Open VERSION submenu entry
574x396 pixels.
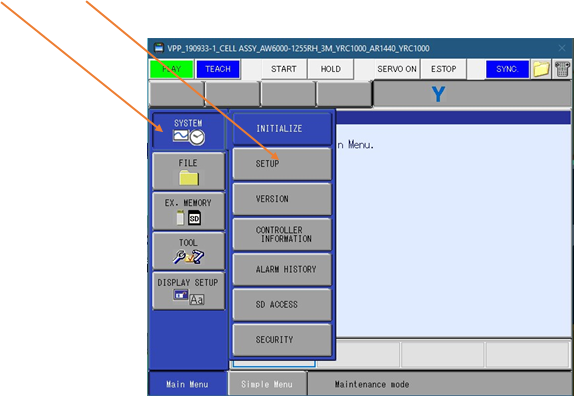point(282,199)
